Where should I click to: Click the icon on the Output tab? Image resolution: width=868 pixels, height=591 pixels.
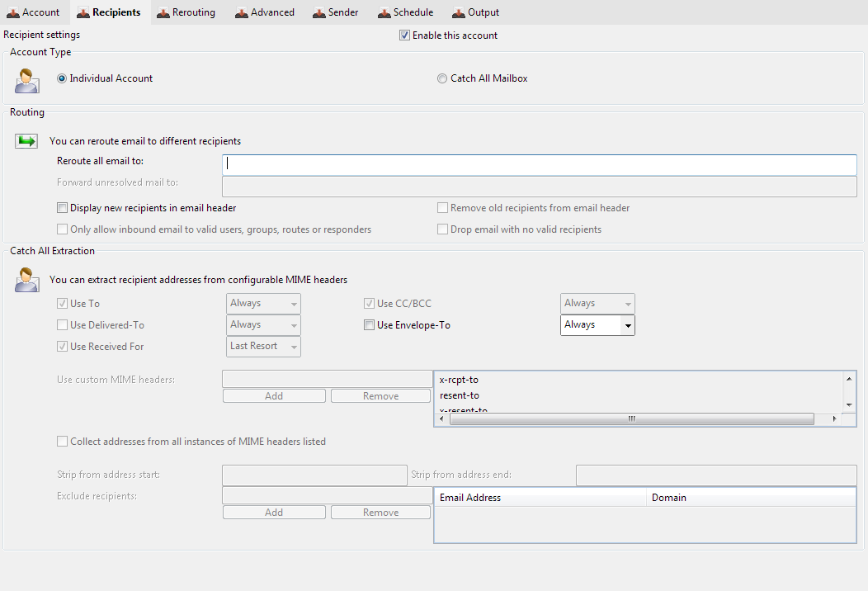[x=458, y=12]
